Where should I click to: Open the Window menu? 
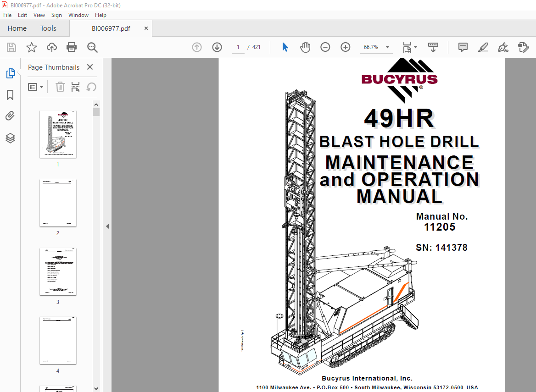(x=78, y=15)
